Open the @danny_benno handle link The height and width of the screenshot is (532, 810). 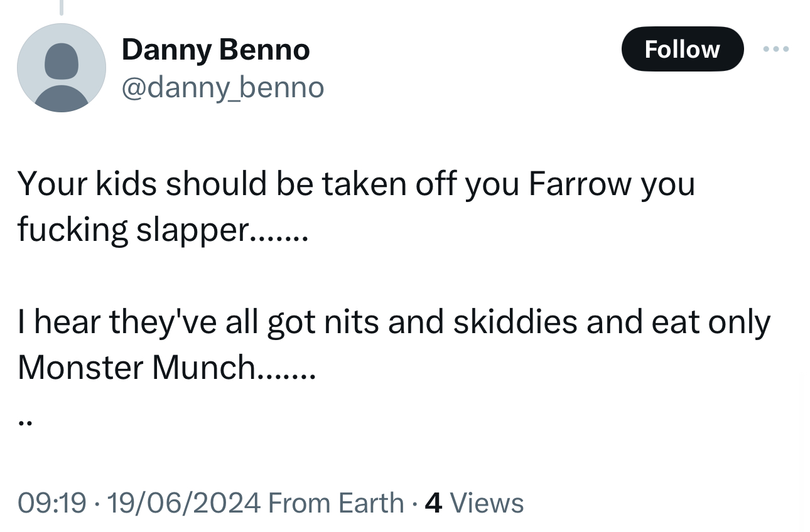222,88
